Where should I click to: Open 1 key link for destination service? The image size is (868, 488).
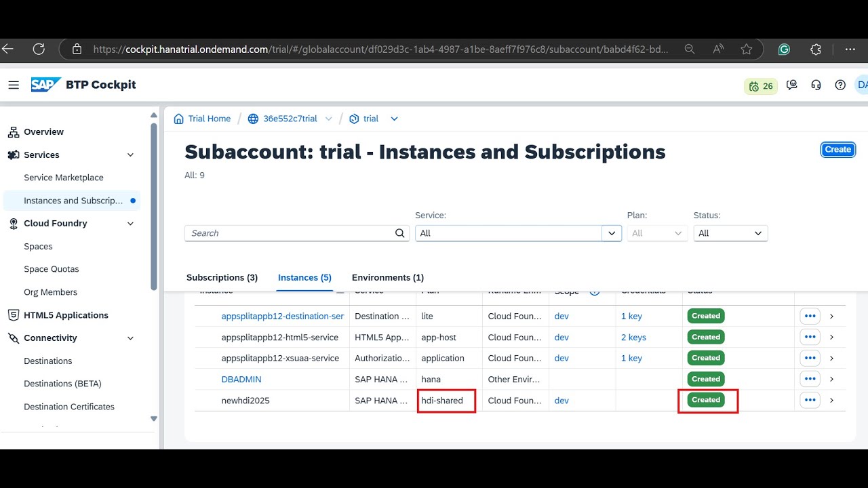[631, 317]
